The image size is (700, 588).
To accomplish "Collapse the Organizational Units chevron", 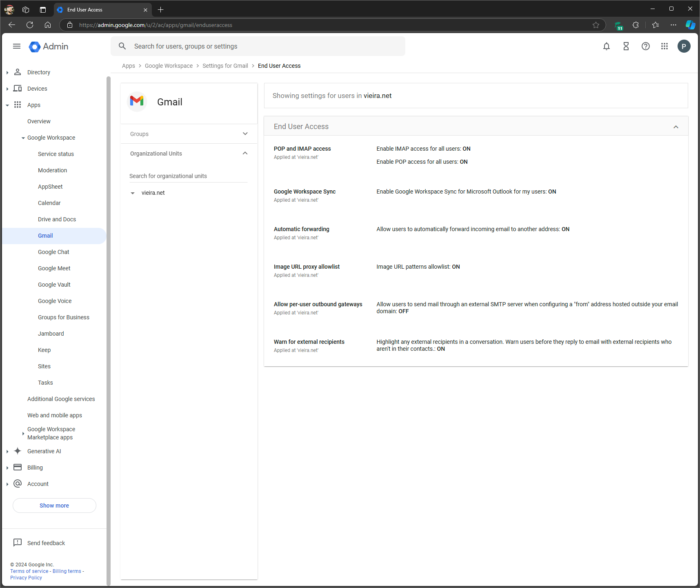I will (x=245, y=153).
